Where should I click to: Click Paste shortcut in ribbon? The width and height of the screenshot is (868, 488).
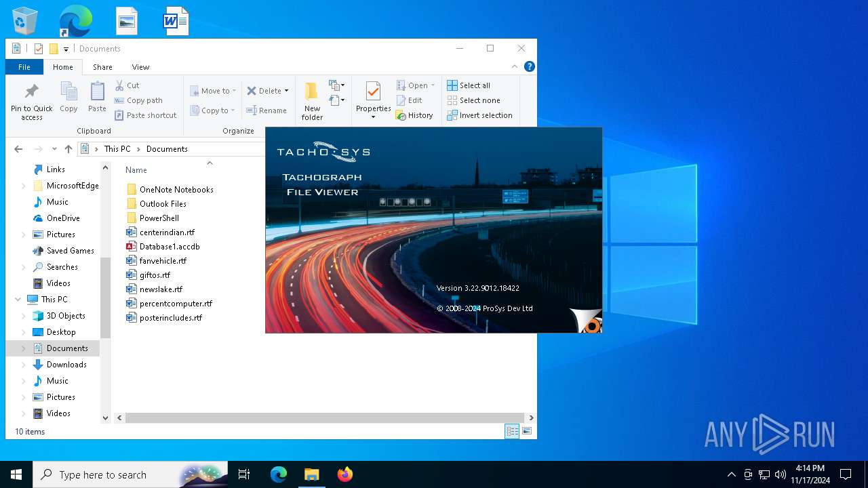click(x=145, y=115)
